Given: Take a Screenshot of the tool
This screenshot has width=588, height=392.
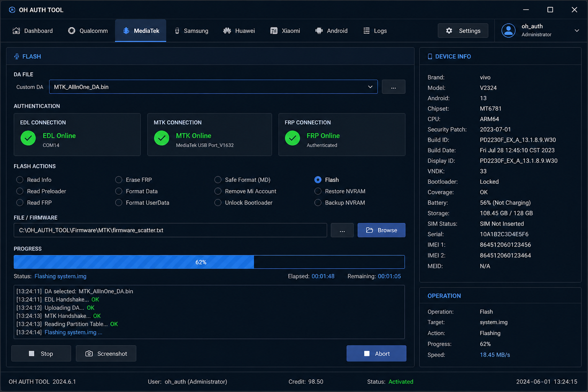Looking at the screenshot, I should pyautogui.click(x=106, y=354).
